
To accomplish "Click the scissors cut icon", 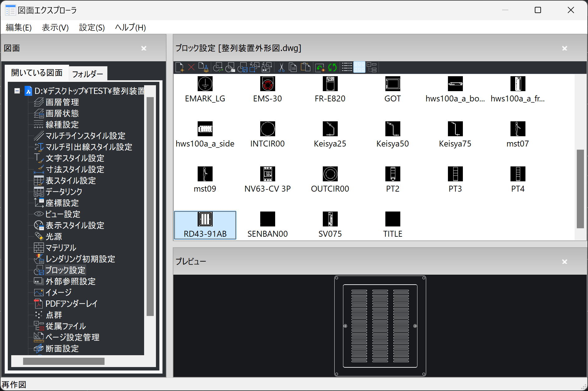I will [281, 67].
